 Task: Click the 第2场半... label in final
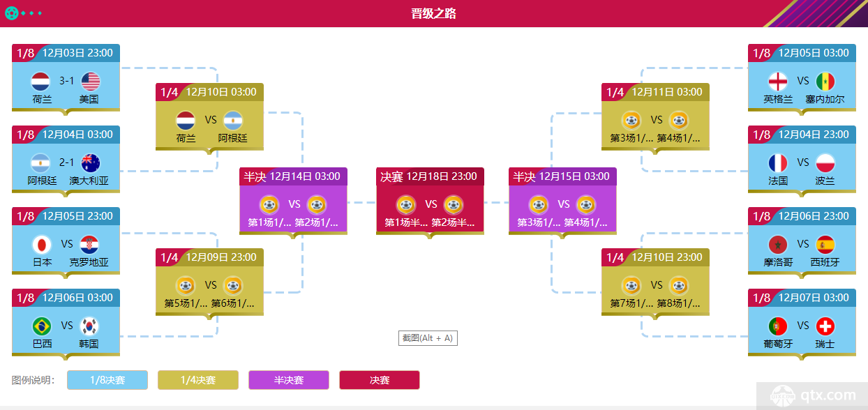pyautogui.click(x=453, y=223)
